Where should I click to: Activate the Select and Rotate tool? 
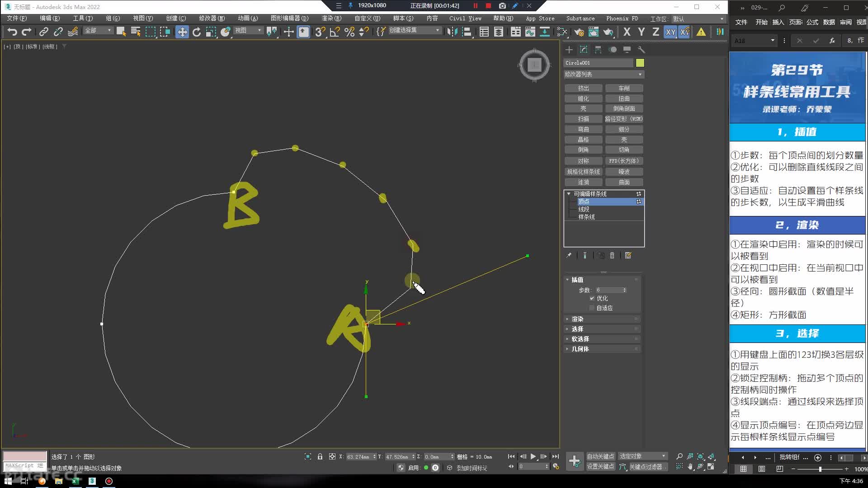pos(197,32)
